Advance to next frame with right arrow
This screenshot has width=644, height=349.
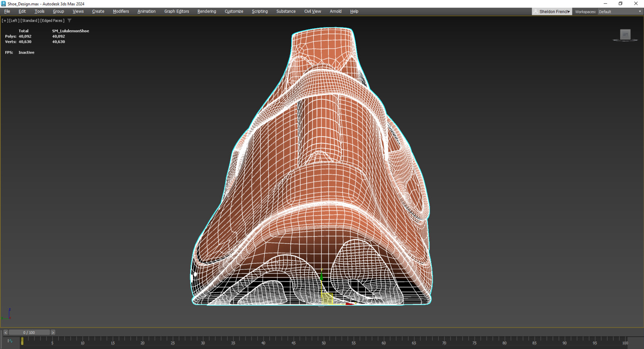point(53,332)
